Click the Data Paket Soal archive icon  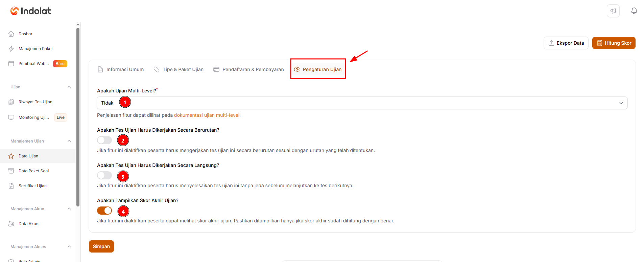[11, 171]
